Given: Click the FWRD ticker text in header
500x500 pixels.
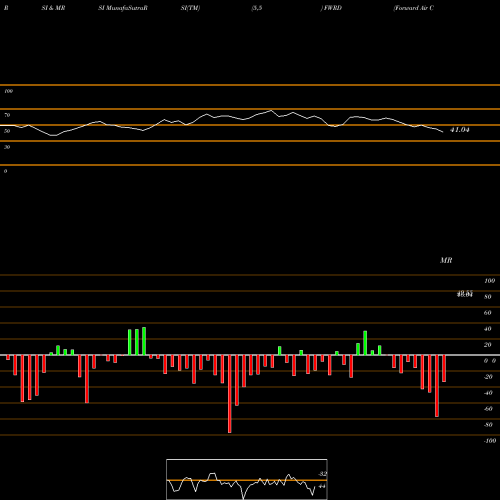Looking at the screenshot, I should pos(332,8).
